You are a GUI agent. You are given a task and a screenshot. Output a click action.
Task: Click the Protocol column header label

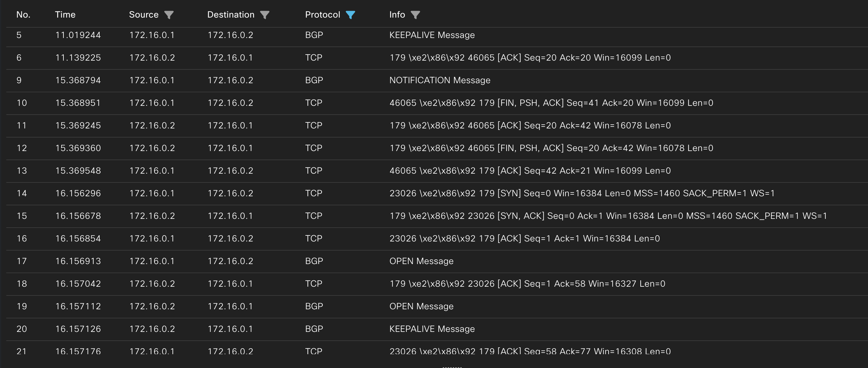coord(322,14)
